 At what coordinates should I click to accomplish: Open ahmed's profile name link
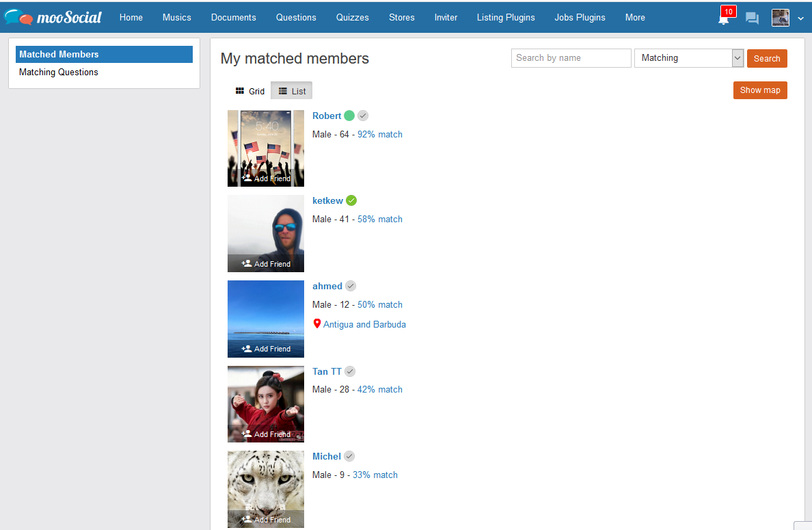pos(327,286)
